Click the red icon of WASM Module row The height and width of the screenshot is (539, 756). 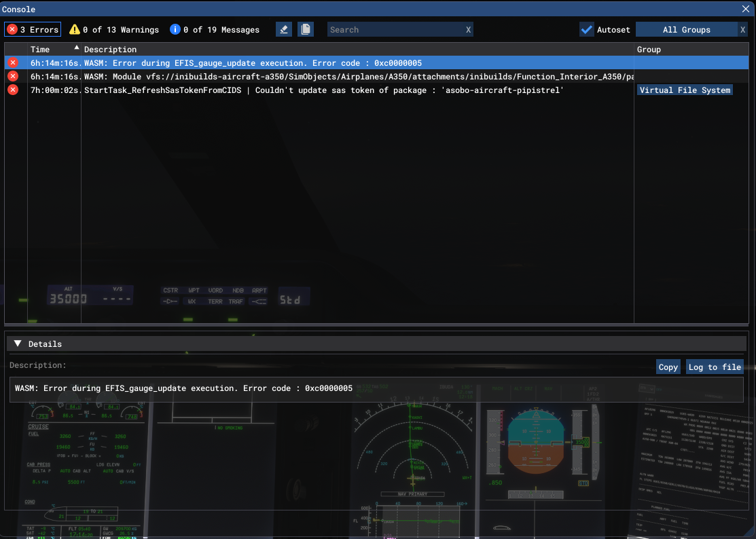pyautogui.click(x=12, y=76)
